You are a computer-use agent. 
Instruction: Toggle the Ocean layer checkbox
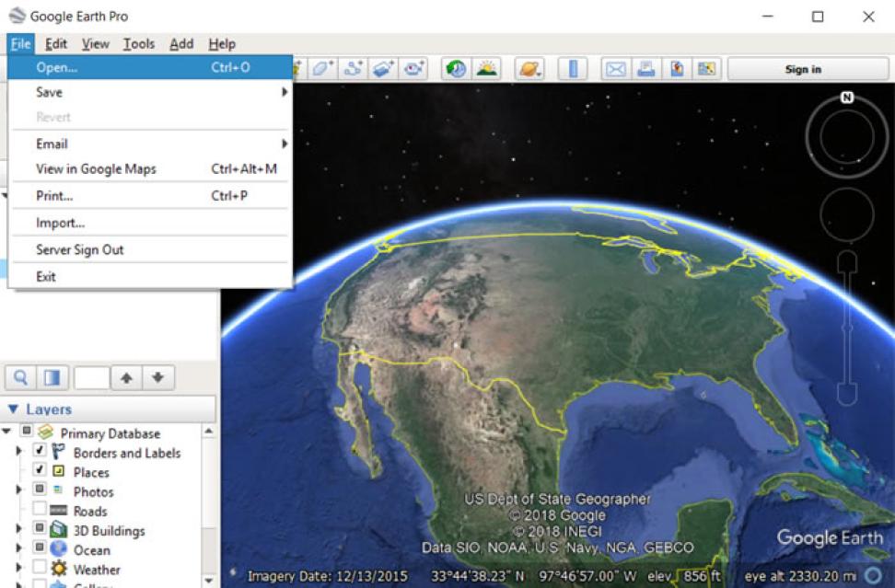tap(39, 548)
